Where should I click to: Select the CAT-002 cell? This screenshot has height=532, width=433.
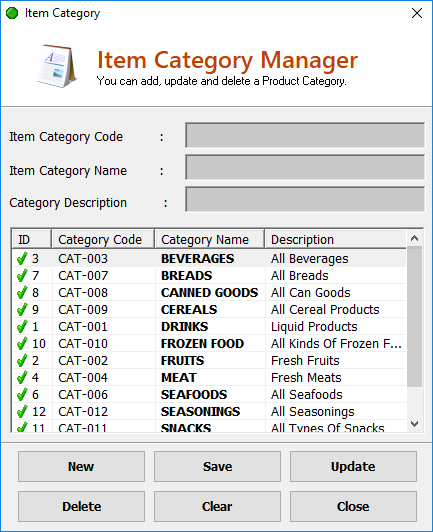click(x=83, y=361)
